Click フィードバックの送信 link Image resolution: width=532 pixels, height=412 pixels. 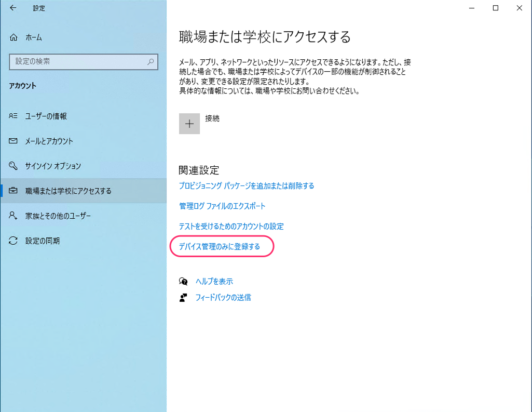click(x=223, y=298)
